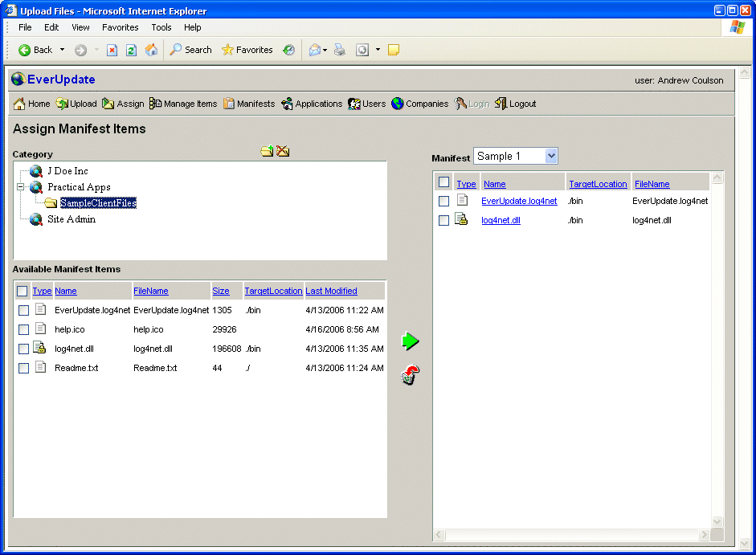Open EverUpdate.log4net link in Manifest table
The height and width of the screenshot is (555, 756).
(519, 201)
